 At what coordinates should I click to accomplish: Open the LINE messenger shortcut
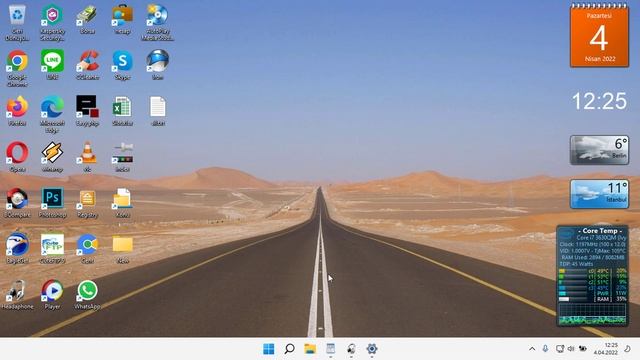(52, 61)
